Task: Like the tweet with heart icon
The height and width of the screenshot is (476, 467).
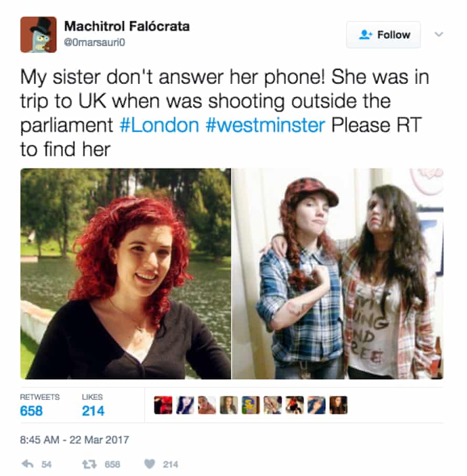Action: 149,464
